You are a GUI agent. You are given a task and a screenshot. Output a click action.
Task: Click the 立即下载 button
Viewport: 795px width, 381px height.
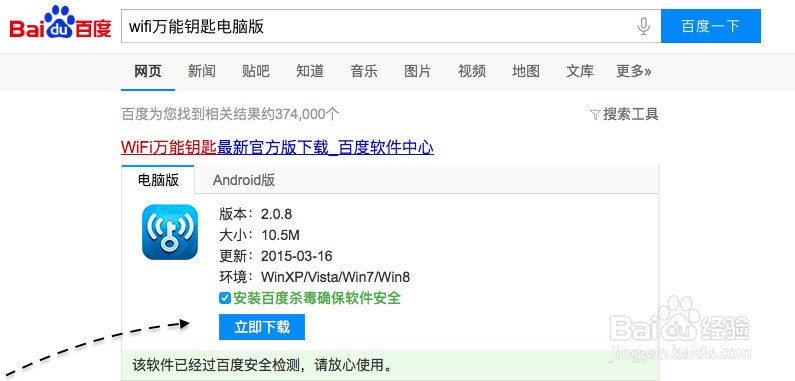point(262,327)
